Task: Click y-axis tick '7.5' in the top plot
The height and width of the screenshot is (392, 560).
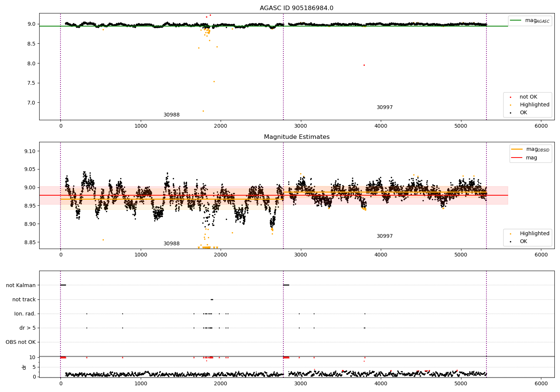Action: tap(32, 83)
